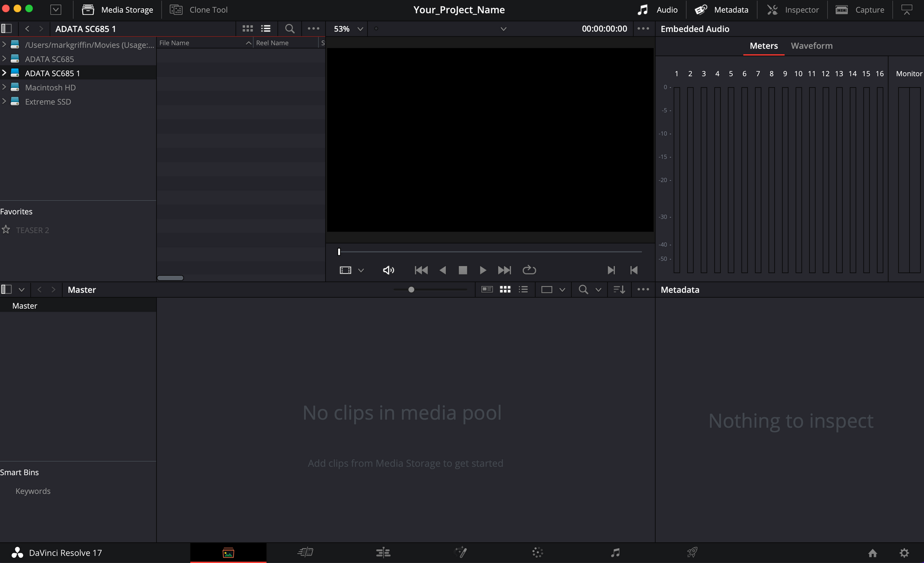Screen dimensions: 924x563
Task: Open the Deliver rocket page icon
Action: [x=692, y=552]
